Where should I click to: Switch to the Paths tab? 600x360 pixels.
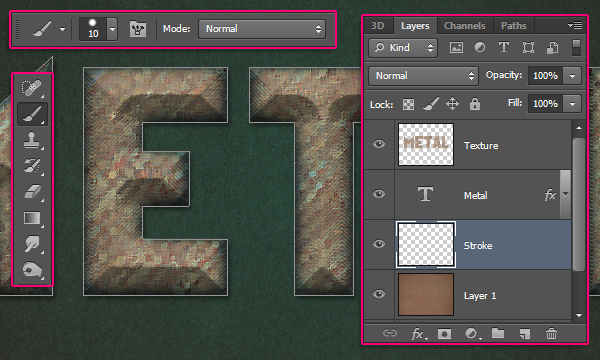tap(514, 26)
